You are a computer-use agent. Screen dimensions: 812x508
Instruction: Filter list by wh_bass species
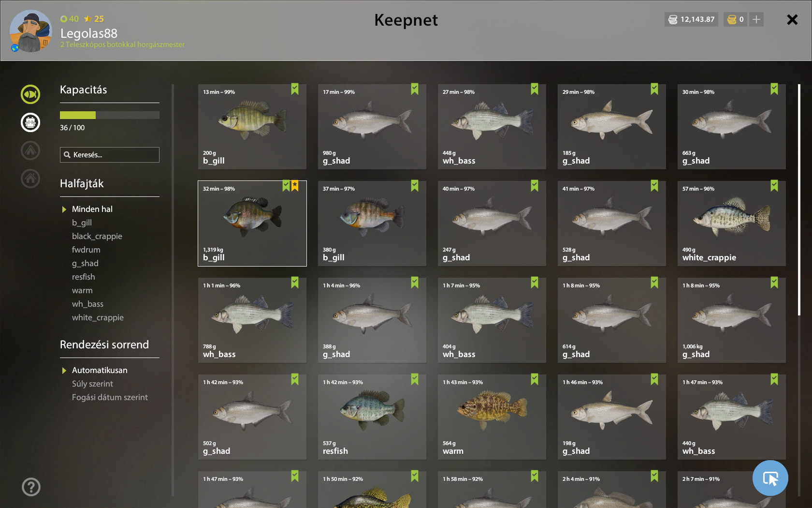87,304
